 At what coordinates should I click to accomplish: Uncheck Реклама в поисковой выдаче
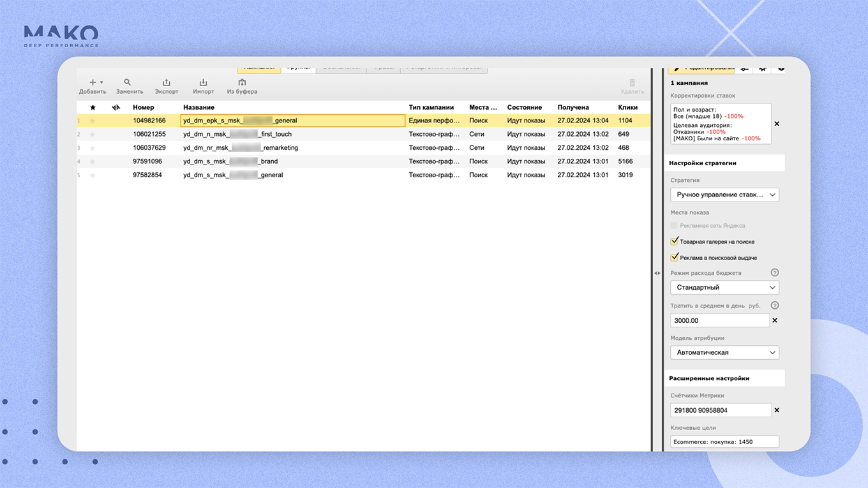click(675, 258)
